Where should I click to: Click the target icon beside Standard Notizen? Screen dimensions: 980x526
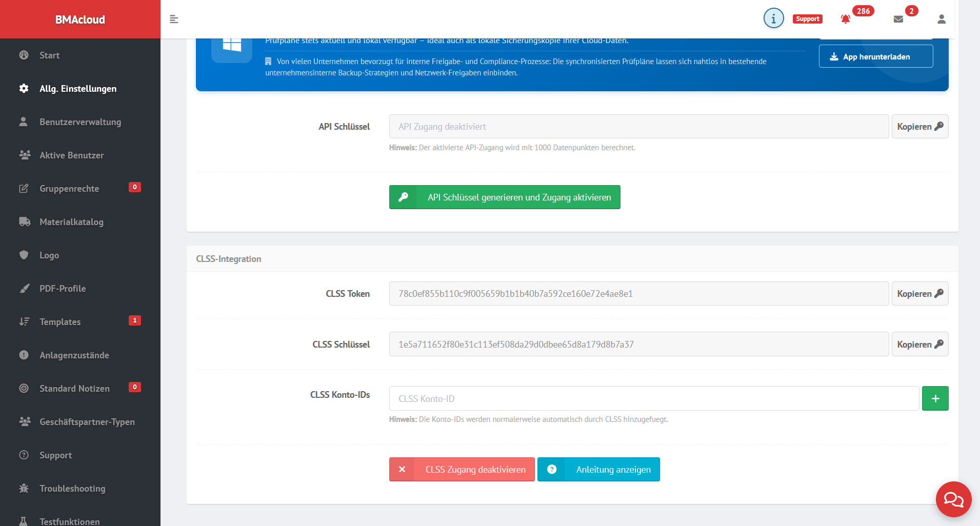point(24,388)
